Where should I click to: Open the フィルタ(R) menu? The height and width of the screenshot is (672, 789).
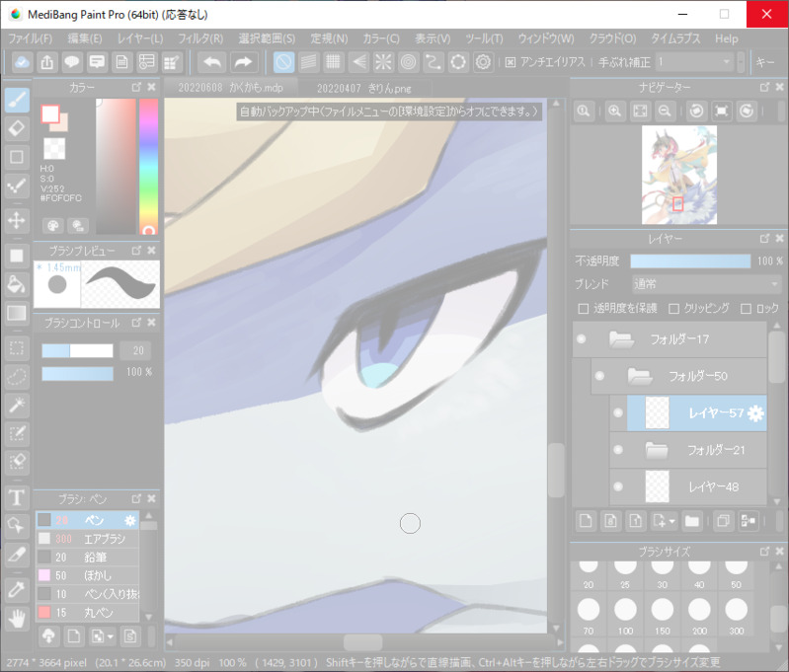200,38
